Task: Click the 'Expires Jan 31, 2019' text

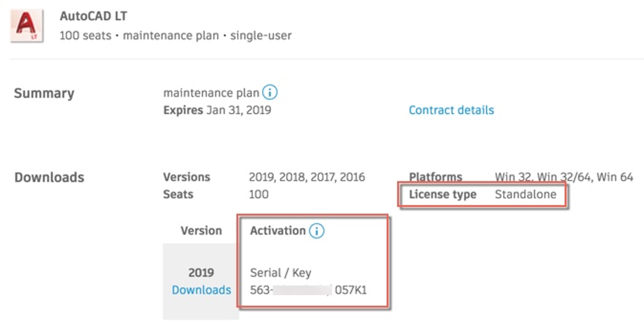Action: (217, 110)
